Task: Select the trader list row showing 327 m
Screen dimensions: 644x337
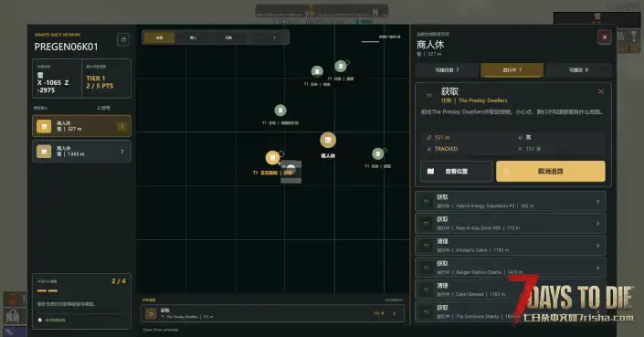Action: pos(81,126)
